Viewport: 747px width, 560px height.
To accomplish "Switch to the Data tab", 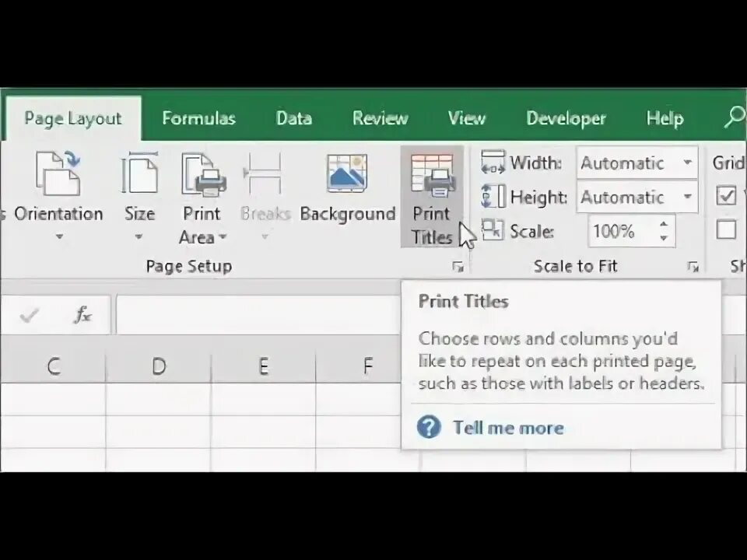I will pyautogui.click(x=294, y=118).
